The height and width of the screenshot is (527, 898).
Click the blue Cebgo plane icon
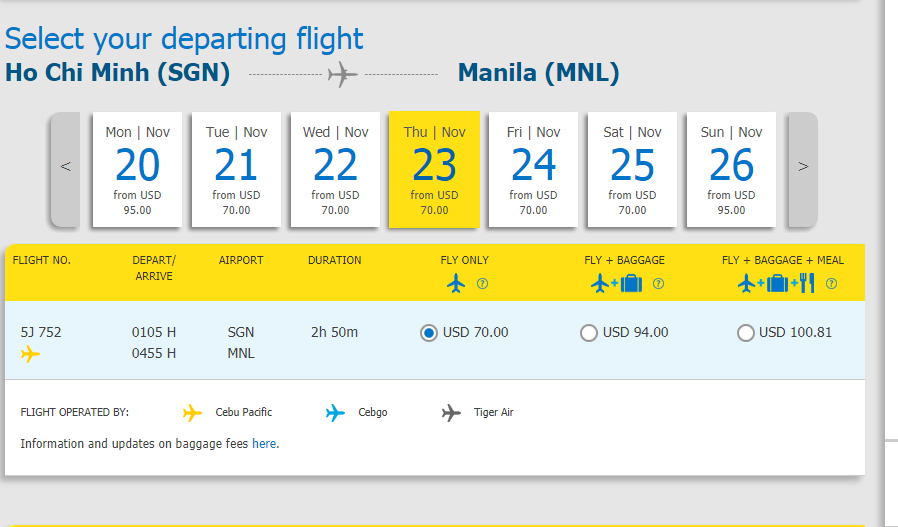(x=336, y=412)
